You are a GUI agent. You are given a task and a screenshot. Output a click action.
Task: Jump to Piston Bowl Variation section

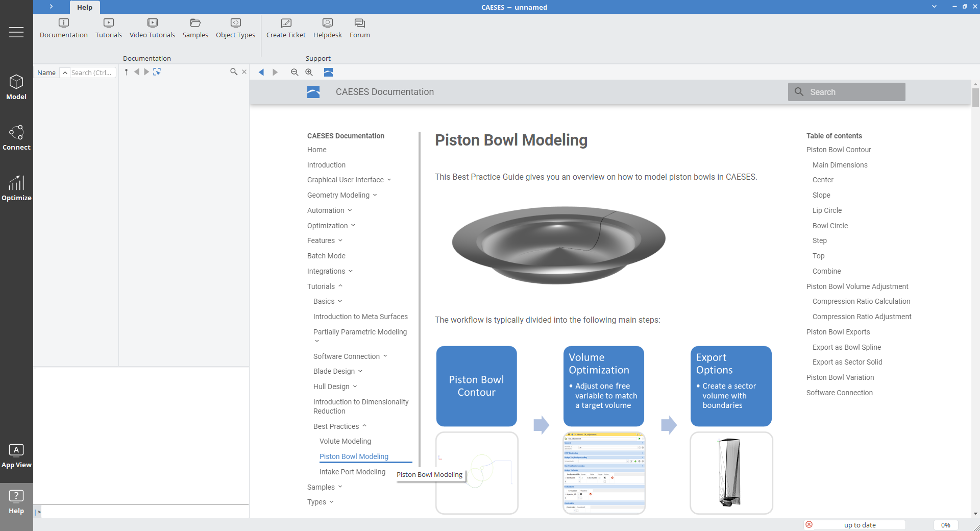tap(840, 377)
